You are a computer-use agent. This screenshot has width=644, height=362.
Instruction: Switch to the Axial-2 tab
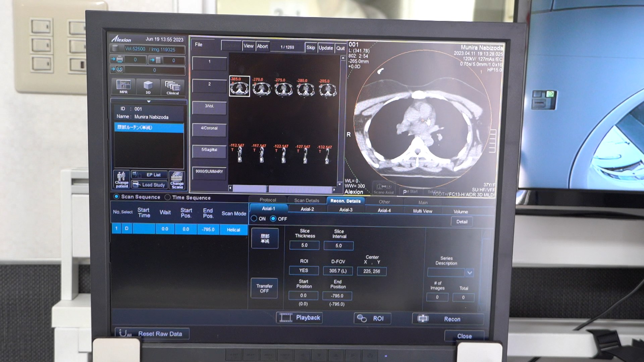[307, 209]
